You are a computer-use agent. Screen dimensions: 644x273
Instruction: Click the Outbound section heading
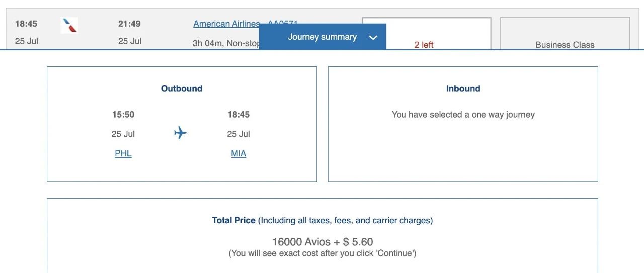pos(182,88)
